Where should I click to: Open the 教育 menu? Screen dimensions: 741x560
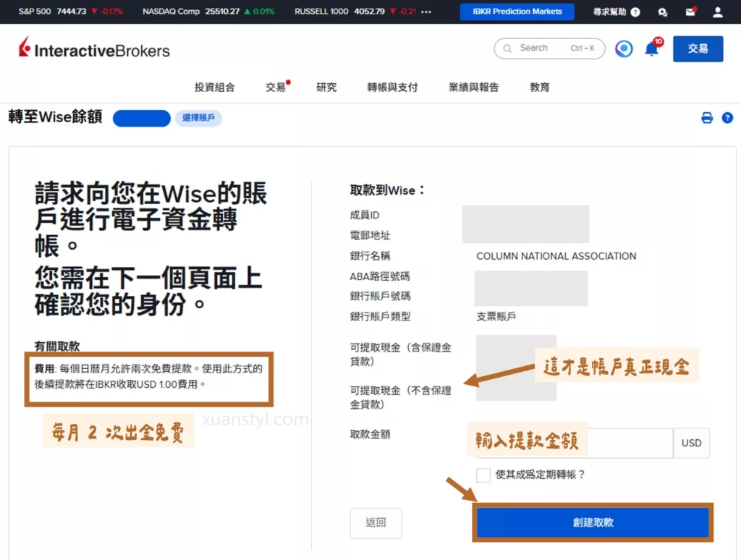point(539,87)
